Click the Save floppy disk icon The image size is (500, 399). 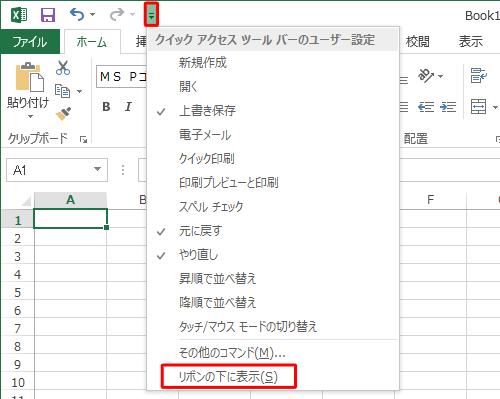(x=48, y=15)
